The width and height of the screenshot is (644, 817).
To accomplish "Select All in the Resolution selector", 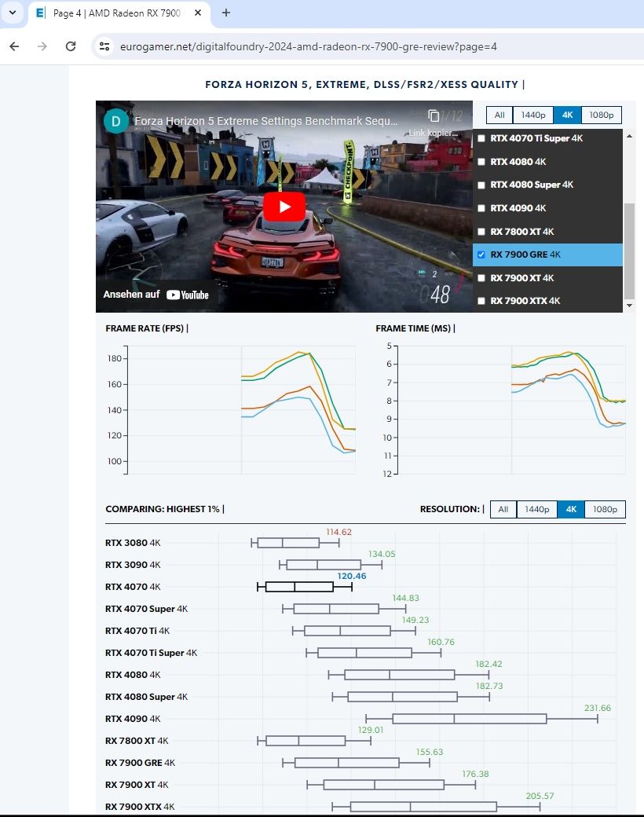I will (x=503, y=509).
